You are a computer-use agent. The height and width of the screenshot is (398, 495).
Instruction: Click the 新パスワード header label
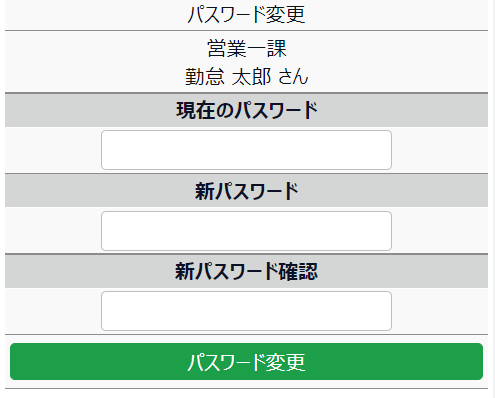pyautogui.click(x=247, y=191)
